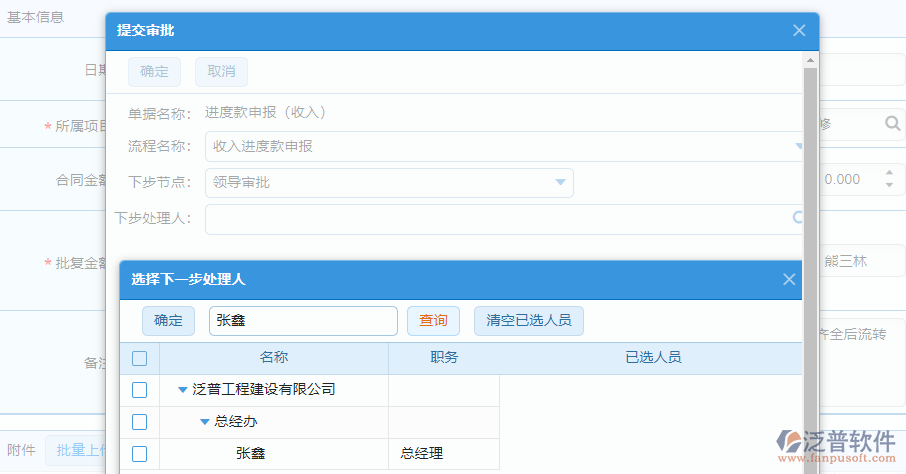Click the 名称 column header
Viewport: 906px width, 474px height.
[274, 358]
